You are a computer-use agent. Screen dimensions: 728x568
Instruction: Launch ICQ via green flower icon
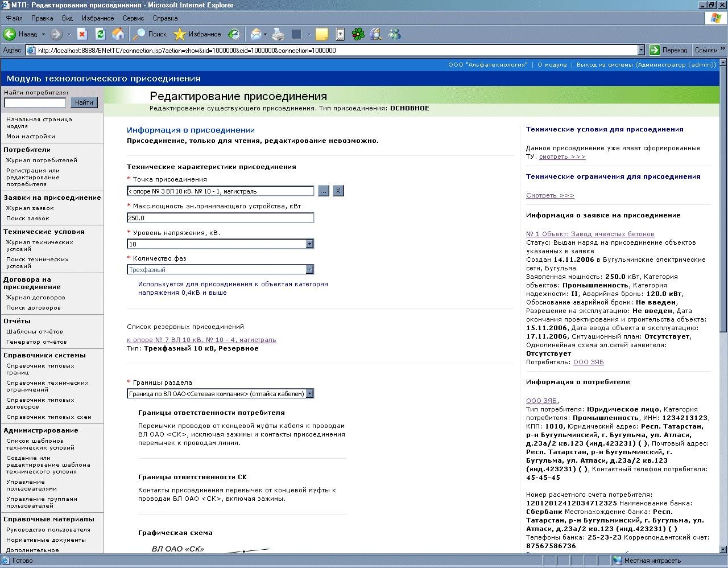coord(358,34)
